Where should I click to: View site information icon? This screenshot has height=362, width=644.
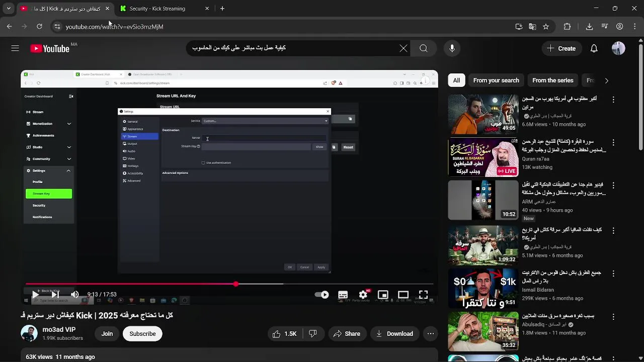[x=57, y=27]
